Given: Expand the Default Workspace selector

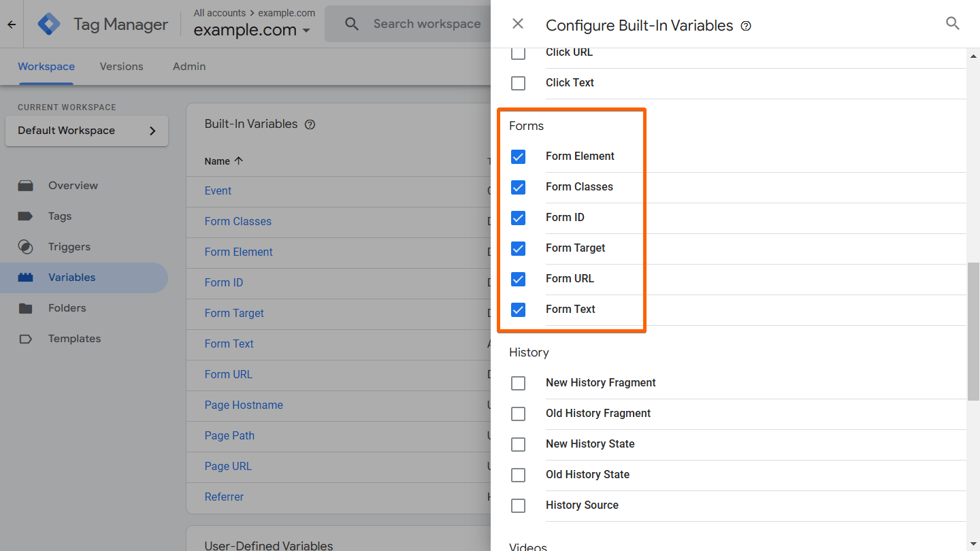Looking at the screenshot, I should (86, 131).
